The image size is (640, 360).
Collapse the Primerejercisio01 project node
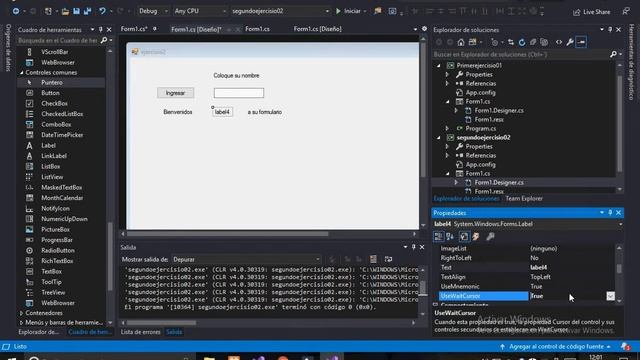(439, 65)
